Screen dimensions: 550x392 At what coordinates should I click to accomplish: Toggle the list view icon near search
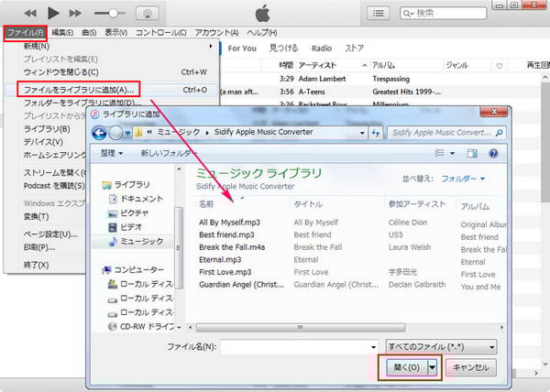click(378, 14)
